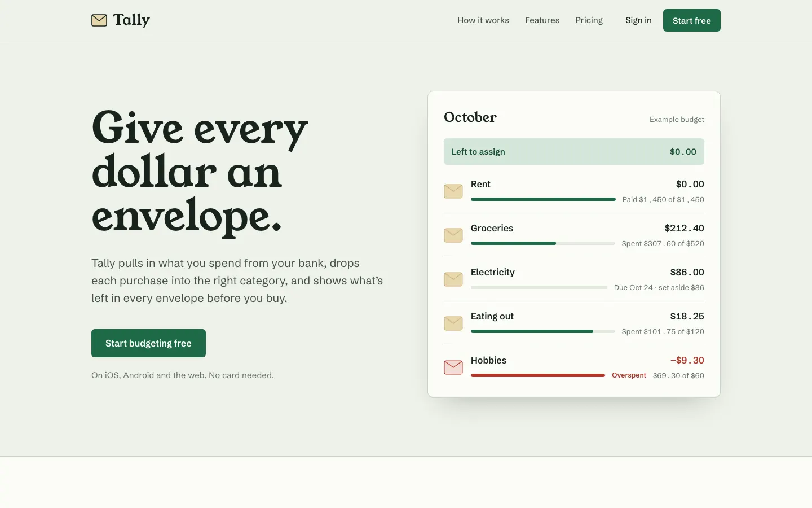Click the Electricity progress bar
812x508 pixels.
pyautogui.click(x=539, y=287)
